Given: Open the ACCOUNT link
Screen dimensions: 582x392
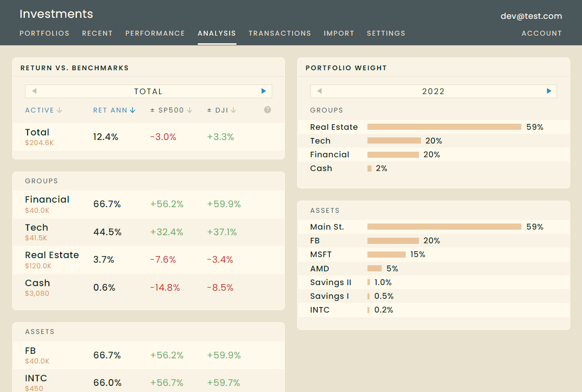Looking at the screenshot, I should [542, 34].
